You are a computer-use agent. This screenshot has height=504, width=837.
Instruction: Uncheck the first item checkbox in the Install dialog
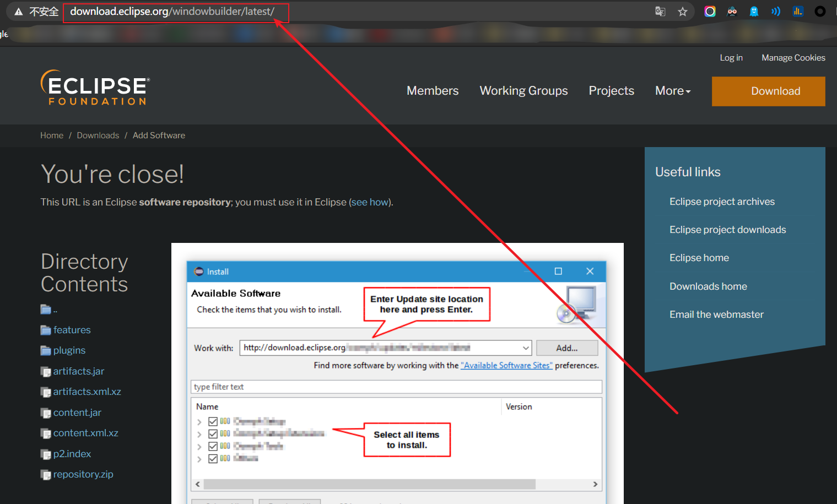click(x=213, y=421)
